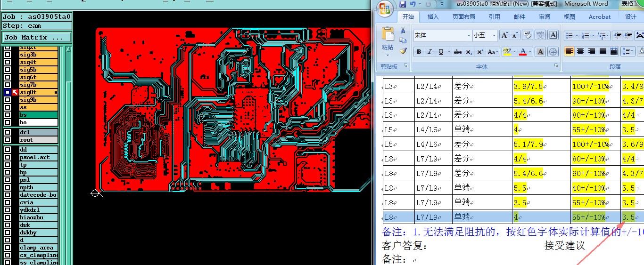Open change case (Aa) dropdown
The image size is (644, 265).
tap(492, 52)
